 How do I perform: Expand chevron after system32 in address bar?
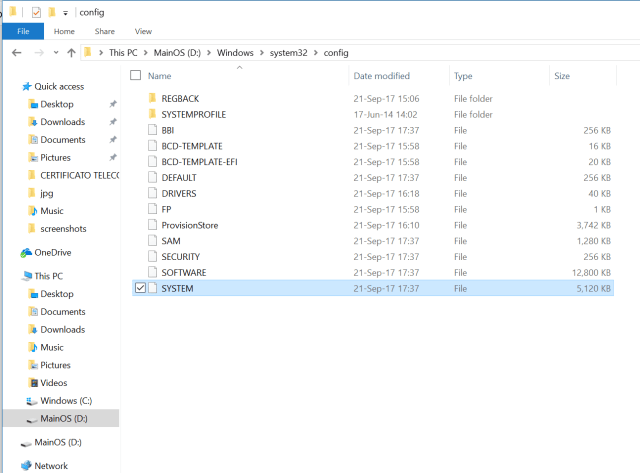coord(315,52)
